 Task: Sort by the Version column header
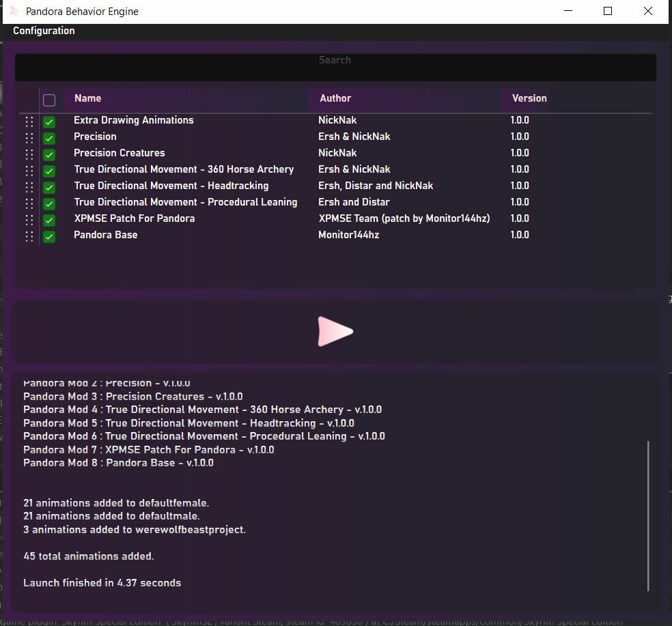[529, 98]
